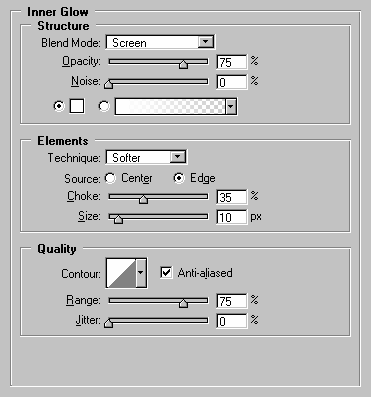
Task: Click the Noise slider handle
Action: click(108, 84)
